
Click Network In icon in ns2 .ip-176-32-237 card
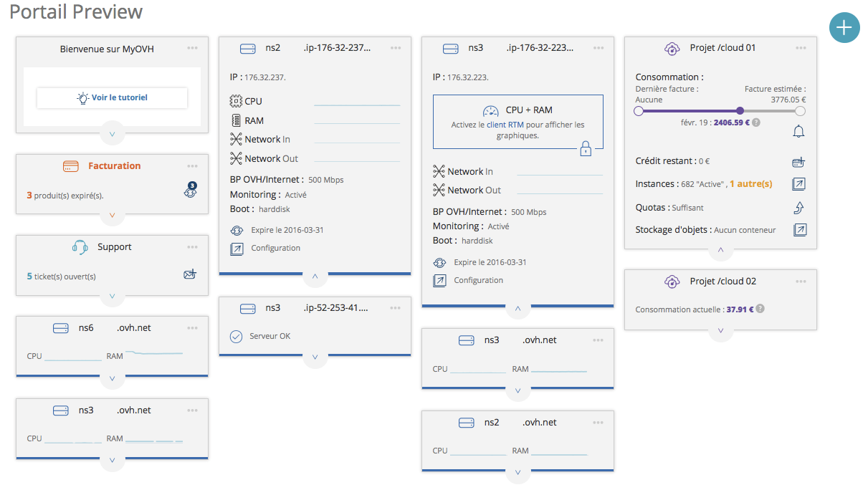[237, 139]
